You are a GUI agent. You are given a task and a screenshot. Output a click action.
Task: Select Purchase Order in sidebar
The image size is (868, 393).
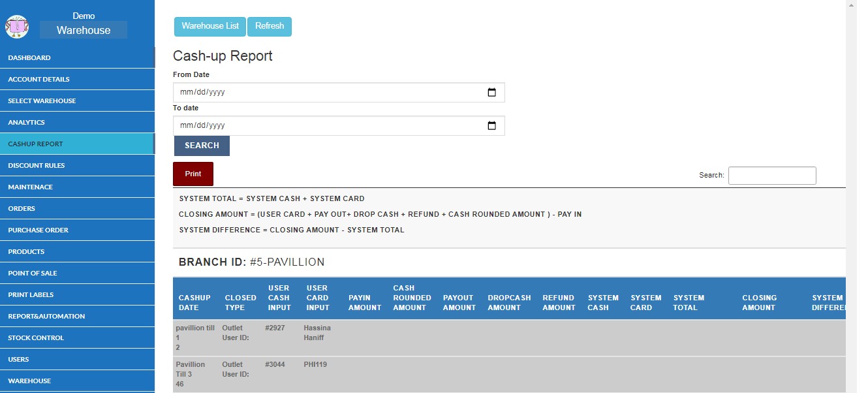pos(38,230)
